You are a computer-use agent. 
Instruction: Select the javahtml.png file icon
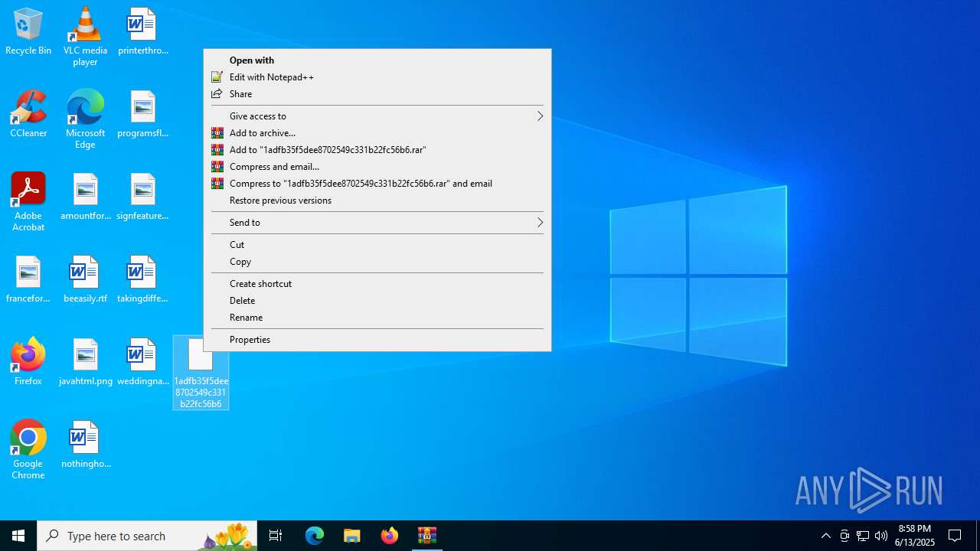[85, 363]
